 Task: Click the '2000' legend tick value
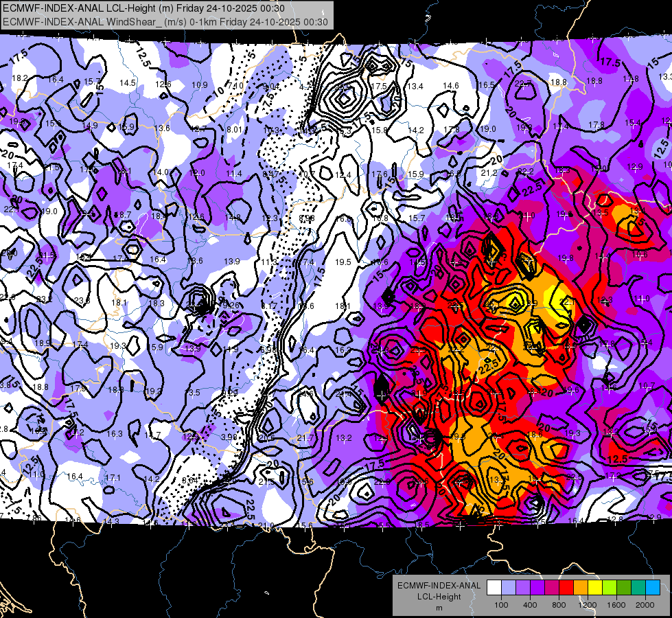click(645, 605)
